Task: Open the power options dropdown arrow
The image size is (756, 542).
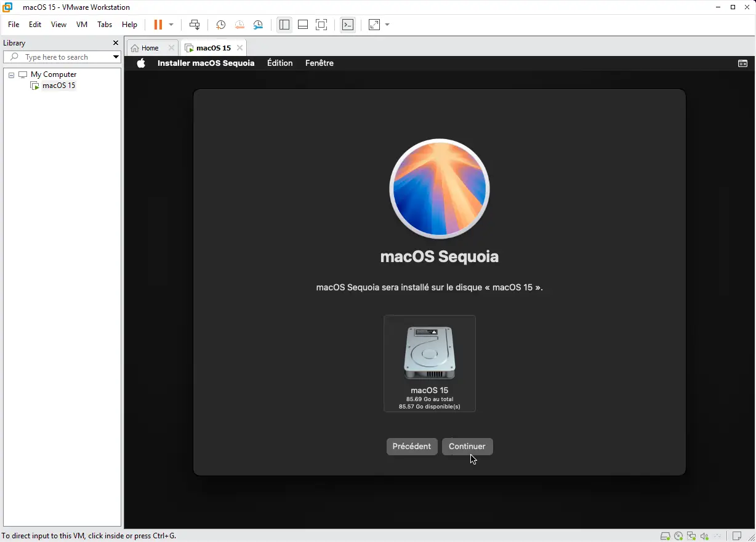Action: coord(171,25)
